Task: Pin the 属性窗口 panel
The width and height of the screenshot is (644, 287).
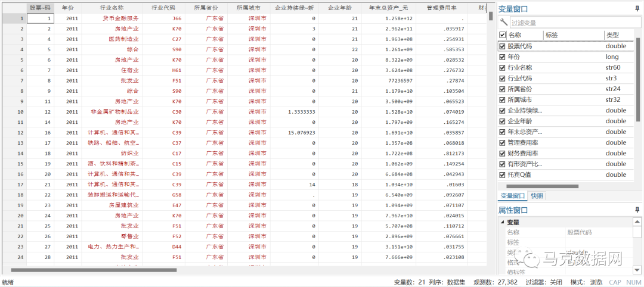Action: click(637, 210)
